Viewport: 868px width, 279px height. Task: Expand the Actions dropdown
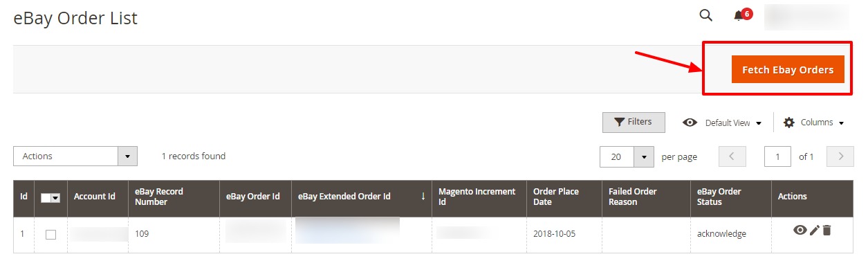(x=75, y=156)
